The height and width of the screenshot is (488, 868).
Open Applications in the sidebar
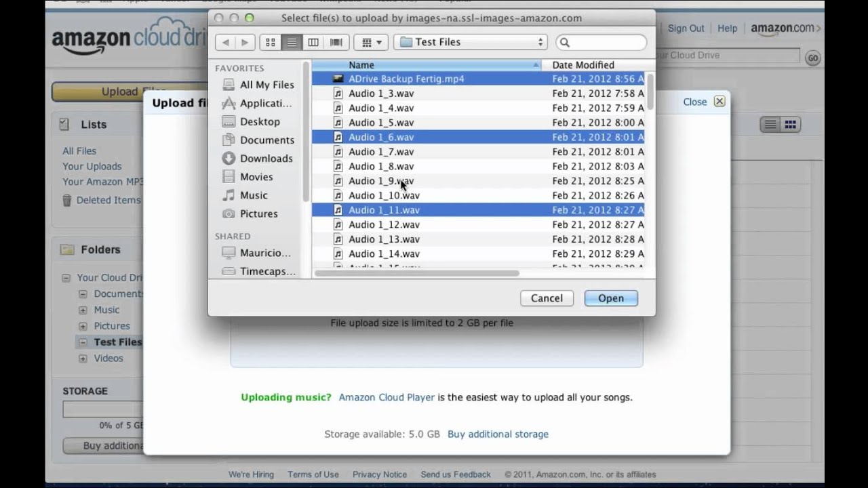tap(257, 103)
